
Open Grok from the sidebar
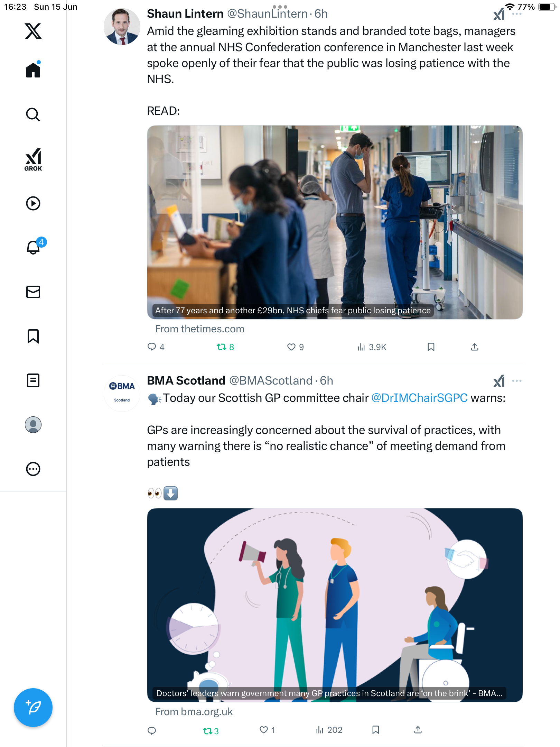click(33, 159)
